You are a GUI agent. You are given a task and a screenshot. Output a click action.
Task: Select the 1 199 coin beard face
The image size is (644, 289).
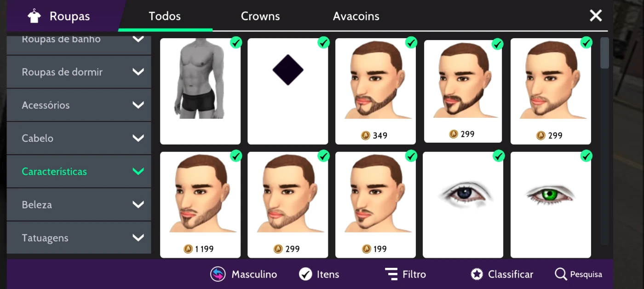pos(200,205)
